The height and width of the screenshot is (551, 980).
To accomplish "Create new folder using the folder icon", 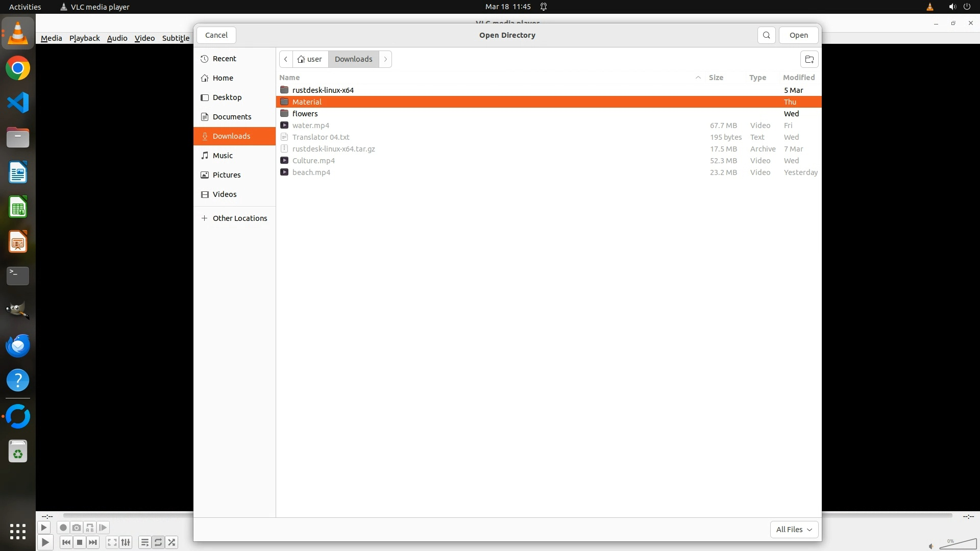I will [x=809, y=59].
